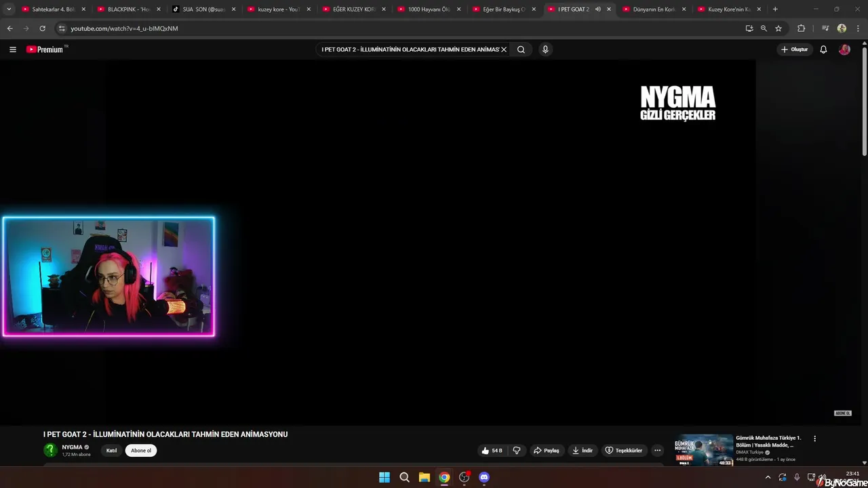The height and width of the screenshot is (488, 868).
Task: Open the Windows Start menu
Action: 384,477
